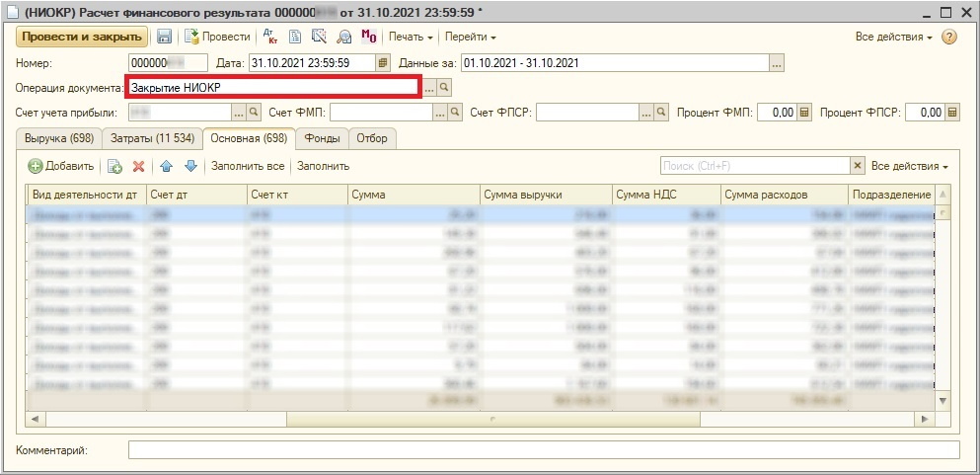This screenshot has width=980, height=475.
Task: Open the Дт/Кт postings report icon
Action: [x=271, y=37]
